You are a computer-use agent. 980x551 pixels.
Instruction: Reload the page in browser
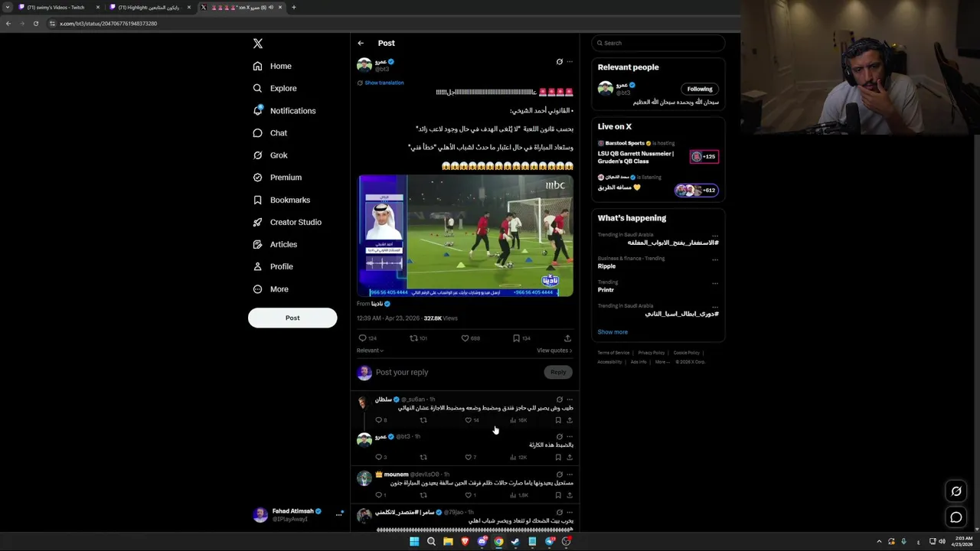(35, 24)
